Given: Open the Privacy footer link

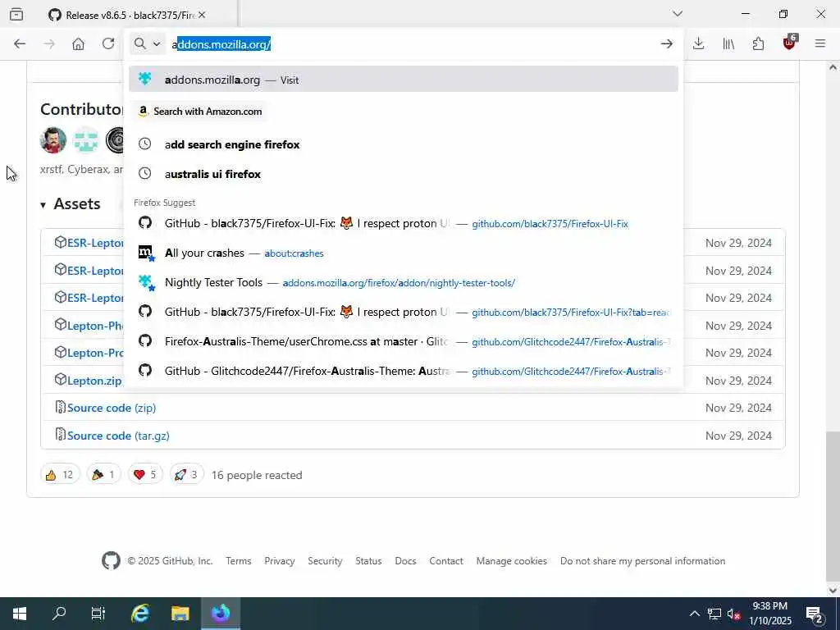Looking at the screenshot, I should 279,561.
